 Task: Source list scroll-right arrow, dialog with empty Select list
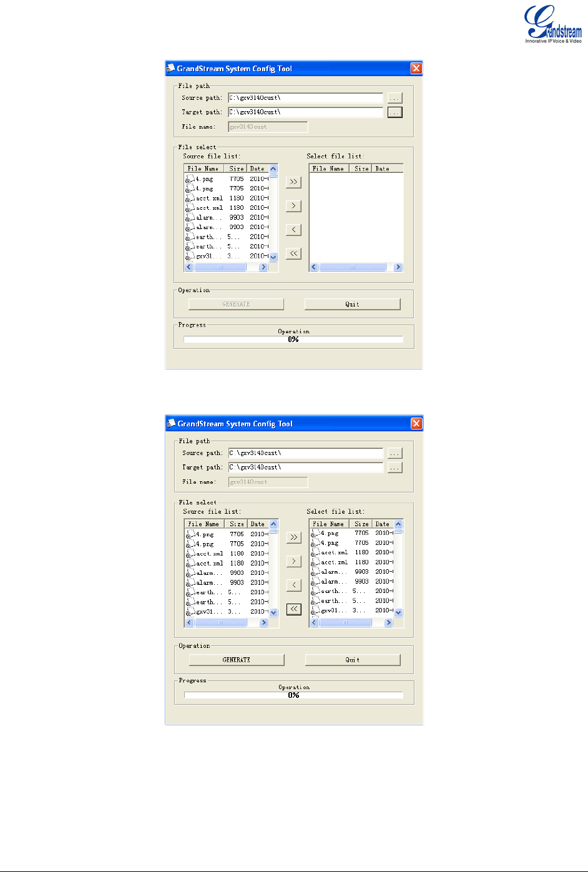pyautogui.click(x=263, y=267)
